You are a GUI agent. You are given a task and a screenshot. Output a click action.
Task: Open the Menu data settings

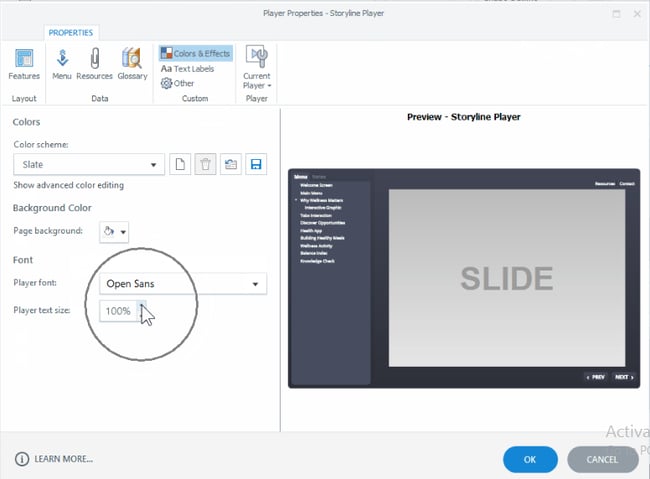[62, 64]
